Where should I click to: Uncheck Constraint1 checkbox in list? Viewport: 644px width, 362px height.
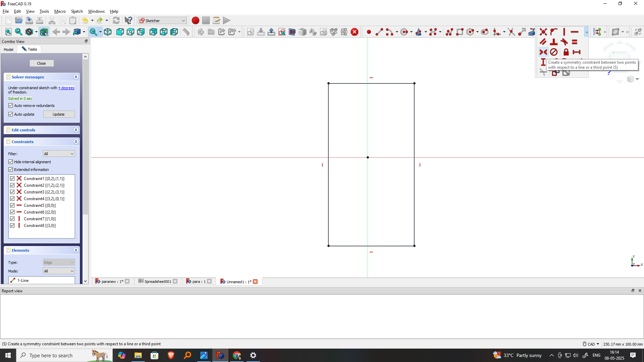[x=12, y=179]
